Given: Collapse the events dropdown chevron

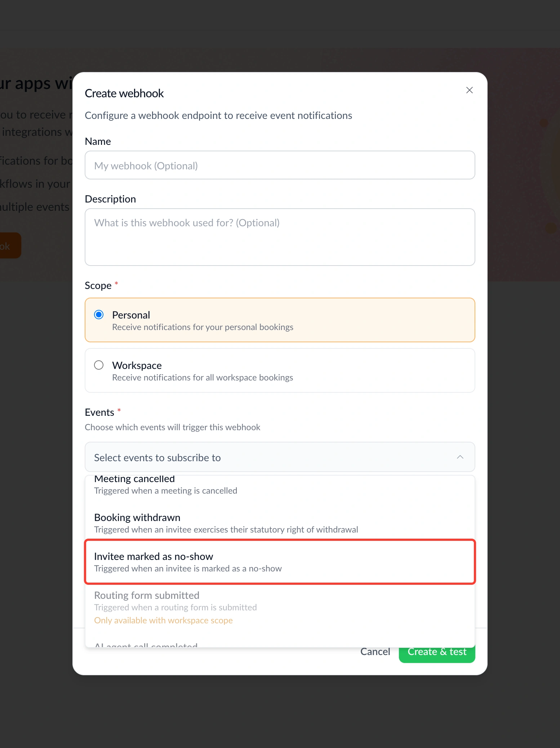Looking at the screenshot, I should click(x=460, y=457).
